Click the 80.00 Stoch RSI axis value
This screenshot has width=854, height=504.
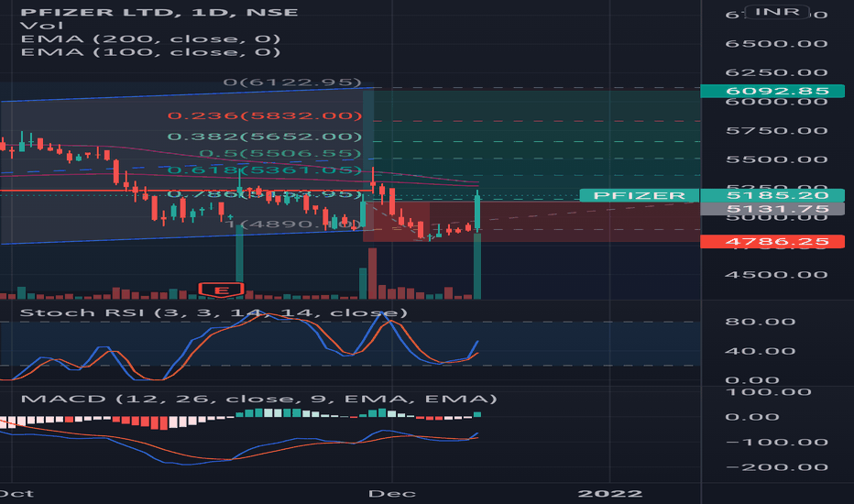(x=761, y=322)
